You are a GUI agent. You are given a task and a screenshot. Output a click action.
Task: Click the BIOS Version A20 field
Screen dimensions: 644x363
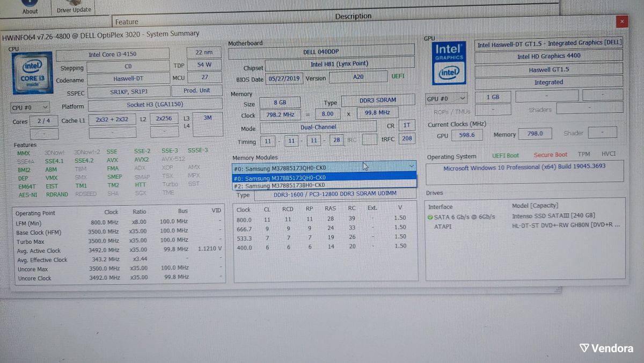pyautogui.click(x=358, y=77)
